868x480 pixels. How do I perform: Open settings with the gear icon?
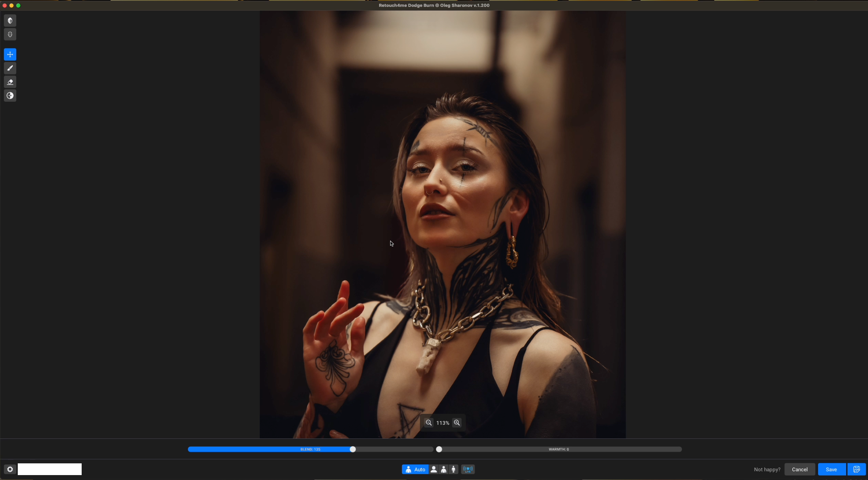(10, 469)
